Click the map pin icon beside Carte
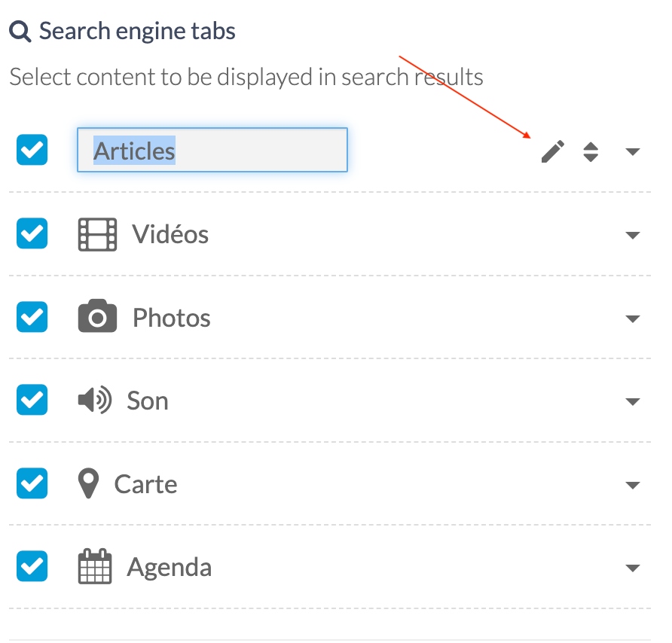672x643 pixels. point(88,483)
